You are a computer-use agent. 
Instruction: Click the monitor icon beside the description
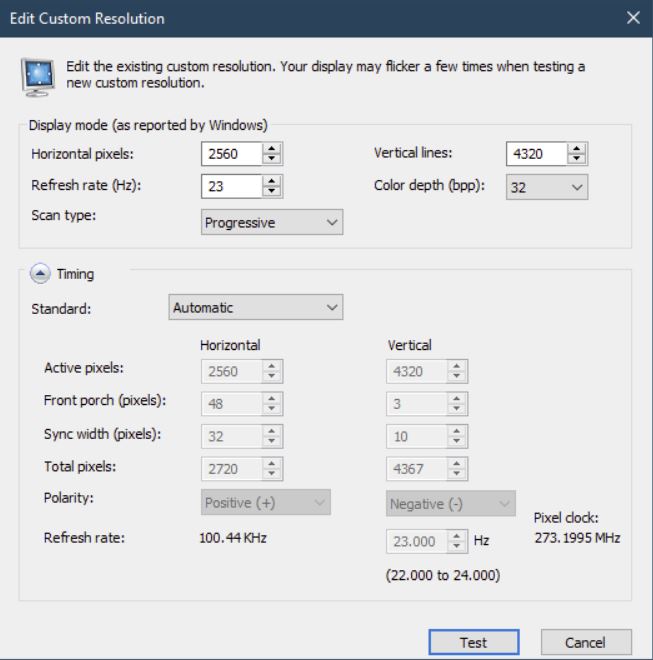pyautogui.click(x=38, y=75)
